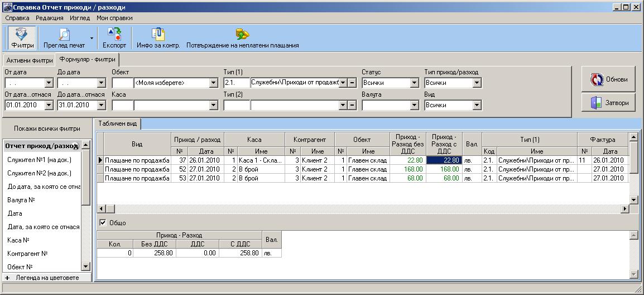Open Обект <Моля изберете> dropdown
Screen dimensions: 644x295
[214, 83]
